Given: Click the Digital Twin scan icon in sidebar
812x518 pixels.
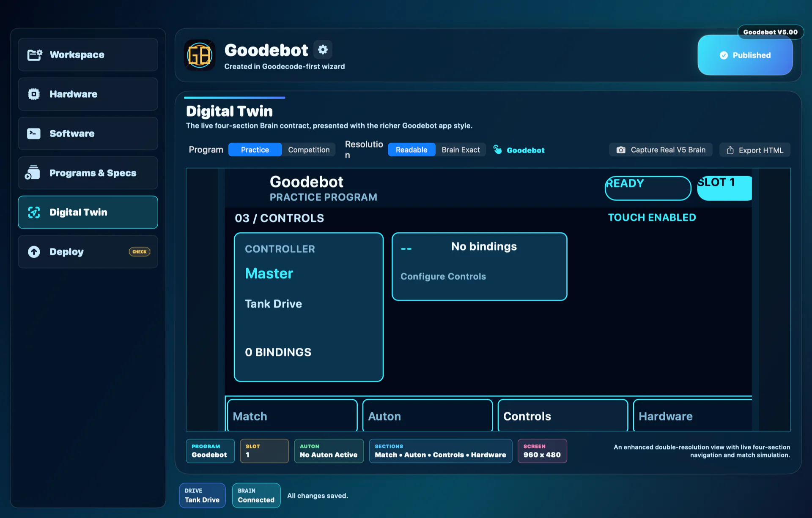Looking at the screenshot, I should (34, 212).
